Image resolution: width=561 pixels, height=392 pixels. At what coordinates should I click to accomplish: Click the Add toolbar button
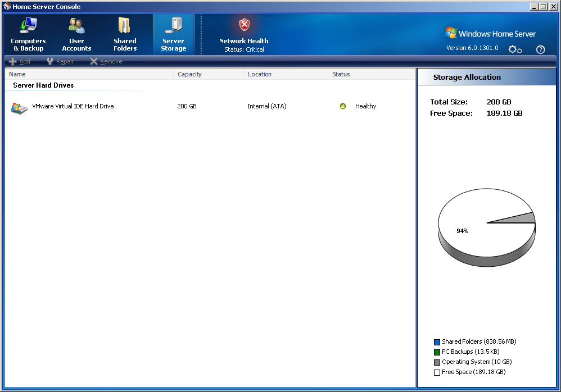pyautogui.click(x=20, y=62)
